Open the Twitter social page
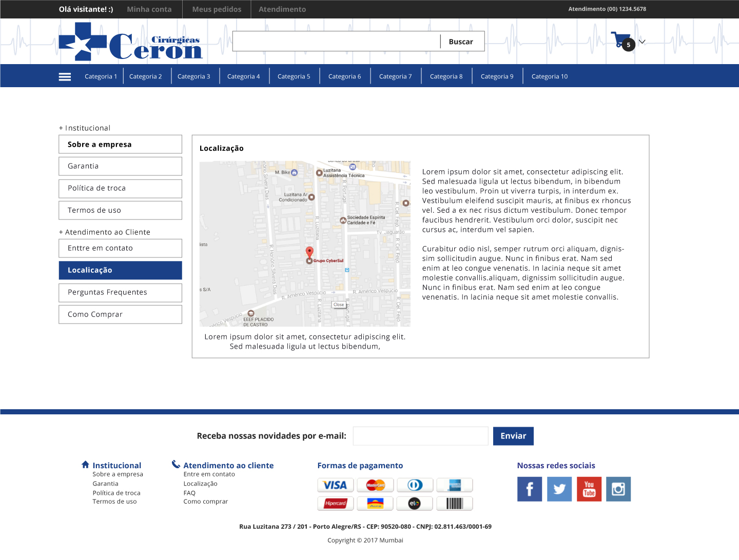The image size is (739, 560). 559,489
